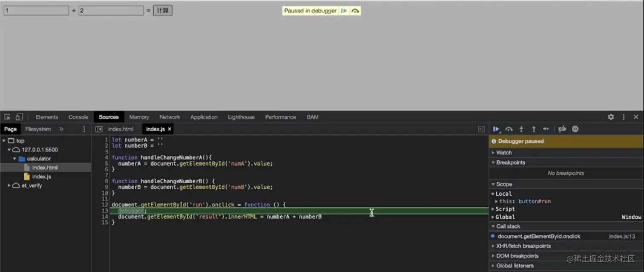Viewport: 644px width, 272px height.
Task: Collapse the calculator folder arrow
Action: pyautogui.click(x=14, y=159)
